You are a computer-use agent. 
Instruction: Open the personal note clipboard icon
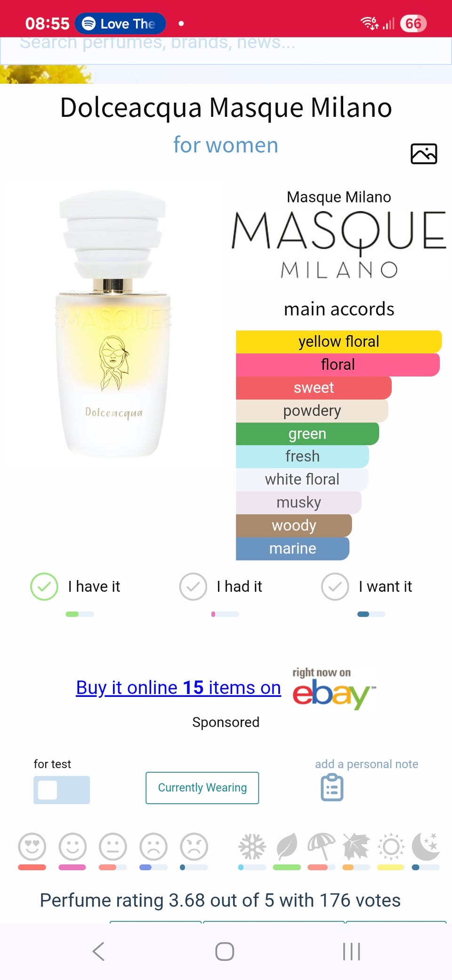[332, 787]
